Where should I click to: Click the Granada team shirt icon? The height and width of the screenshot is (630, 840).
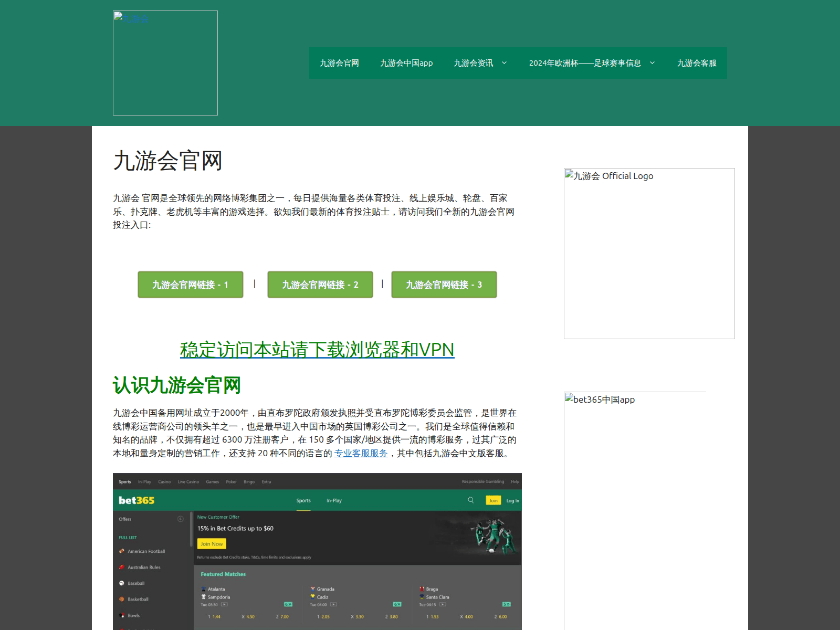pos(312,589)
